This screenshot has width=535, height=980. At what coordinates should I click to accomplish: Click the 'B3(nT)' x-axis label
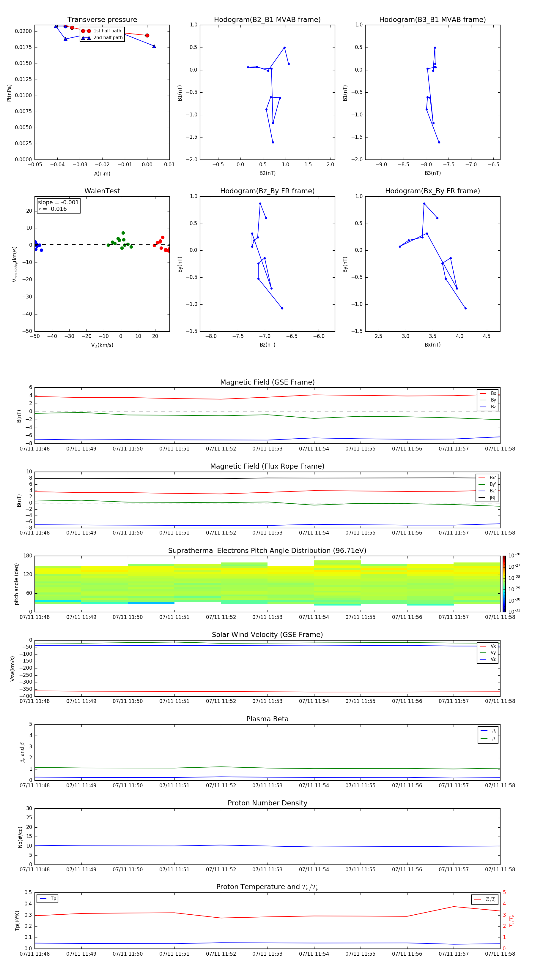tap(432, 173)
